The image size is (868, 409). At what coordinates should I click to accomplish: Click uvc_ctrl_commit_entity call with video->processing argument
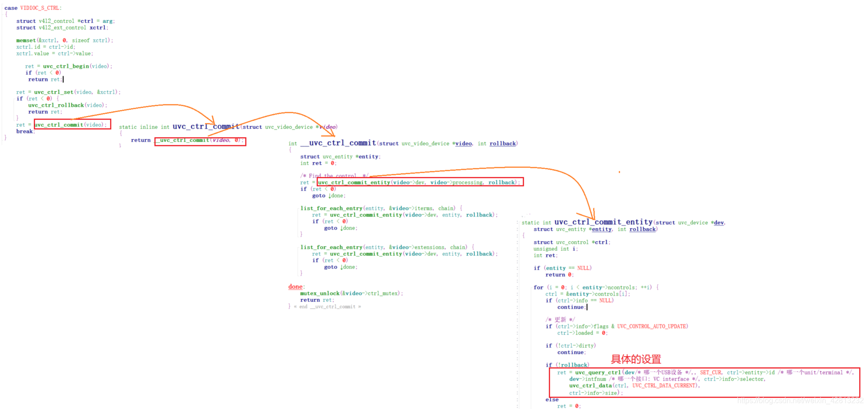pyautogui.click(x=420, y=182)
